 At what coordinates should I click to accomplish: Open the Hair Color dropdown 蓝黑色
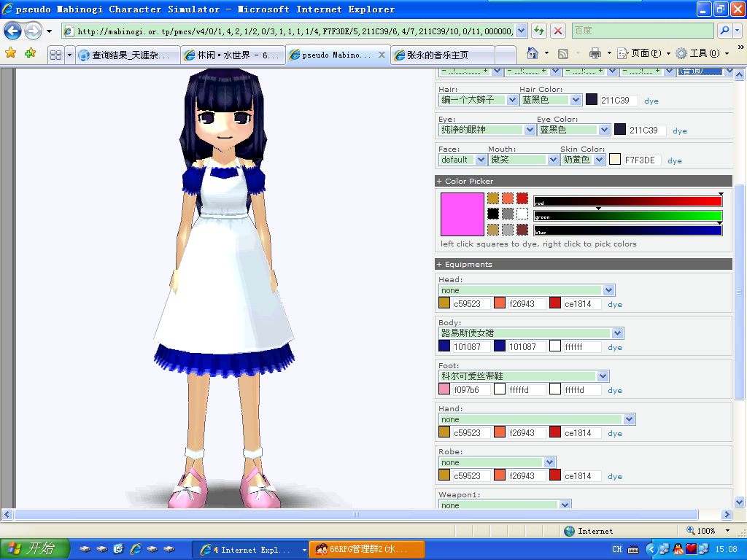pos(551,100)
